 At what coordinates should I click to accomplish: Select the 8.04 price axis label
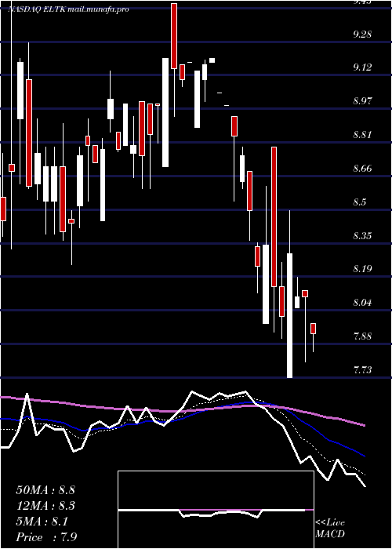coord(362,303)
